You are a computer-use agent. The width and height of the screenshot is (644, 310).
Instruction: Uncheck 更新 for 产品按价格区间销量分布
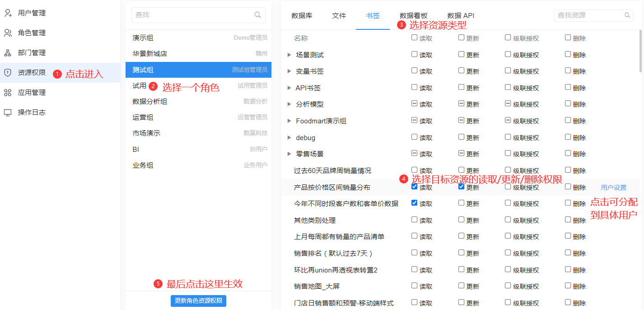(x=461, y=187)
